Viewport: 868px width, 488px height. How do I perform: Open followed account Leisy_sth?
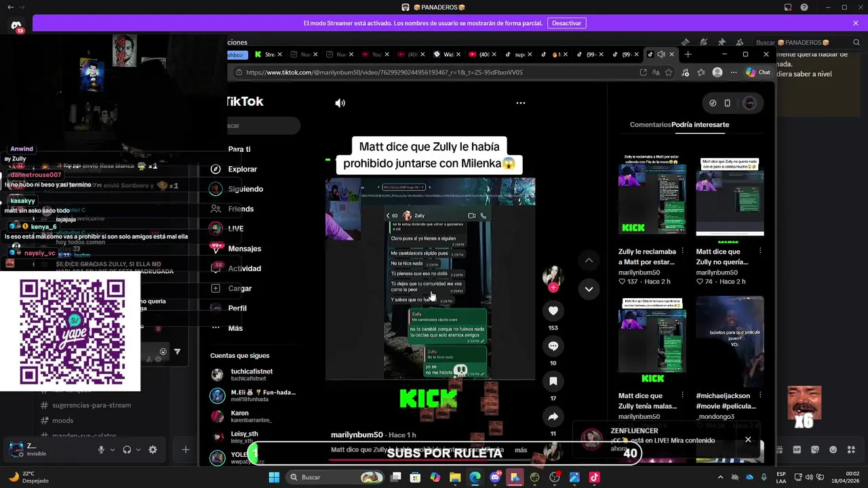pos(235,437)
